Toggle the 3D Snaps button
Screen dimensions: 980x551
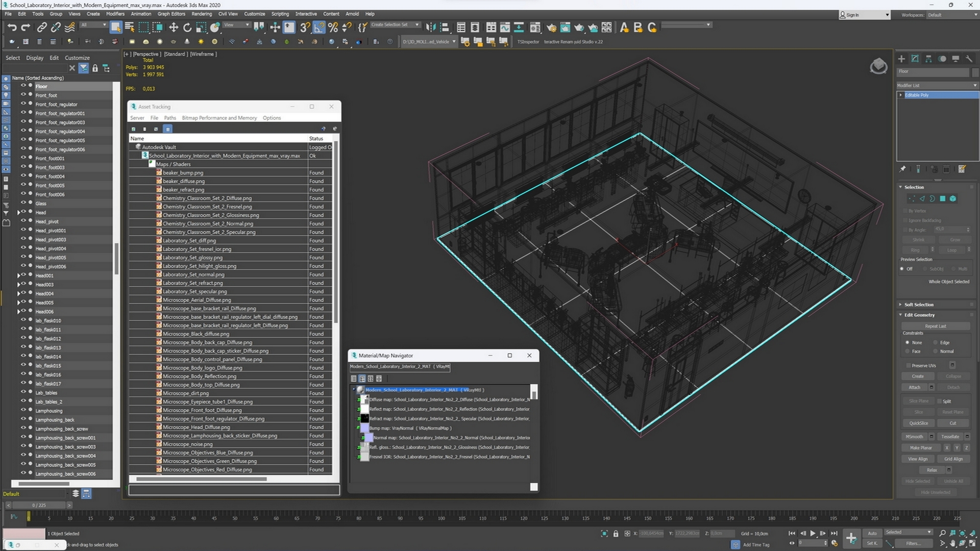tap(305, 28)
